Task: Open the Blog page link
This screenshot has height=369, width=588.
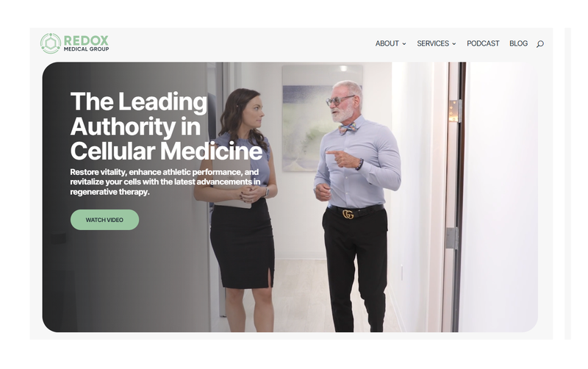Action: coord(518,43)
